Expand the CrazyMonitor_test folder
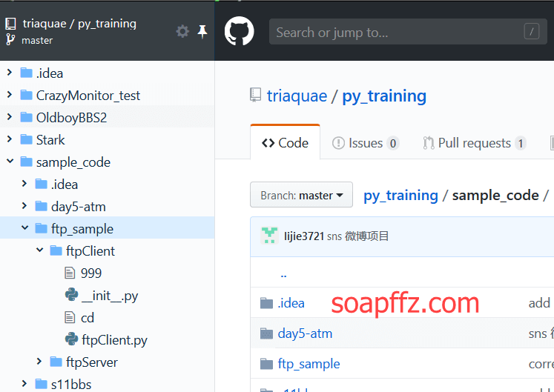 pyautogui.click(x=10, y=95)
